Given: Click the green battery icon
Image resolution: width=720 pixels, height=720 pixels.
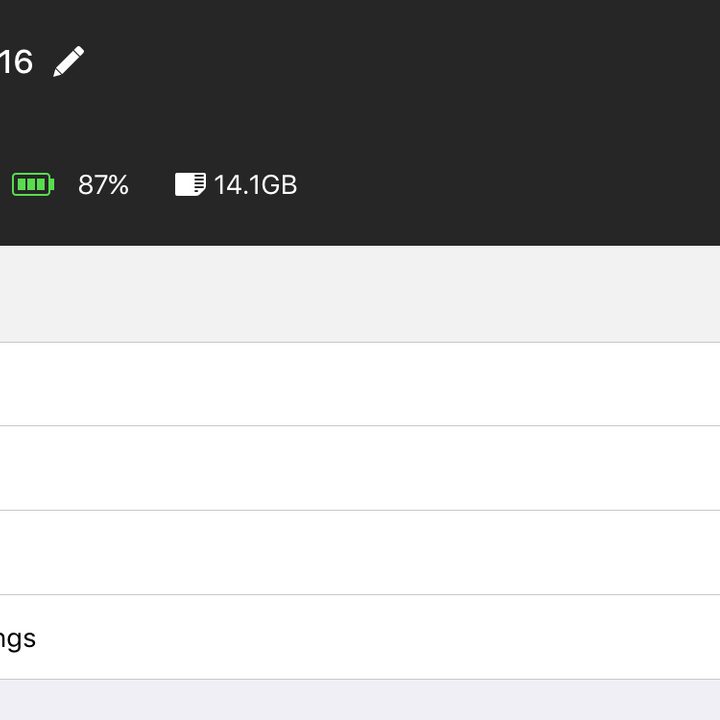Looking at the screenshot, I should (x=33, y=185).
